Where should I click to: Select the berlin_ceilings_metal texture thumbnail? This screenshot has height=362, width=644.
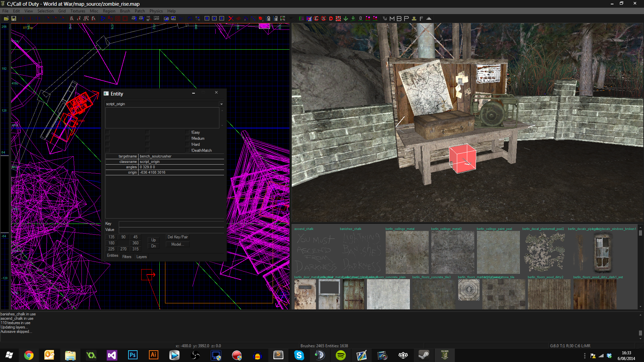(x=407, y=252)
